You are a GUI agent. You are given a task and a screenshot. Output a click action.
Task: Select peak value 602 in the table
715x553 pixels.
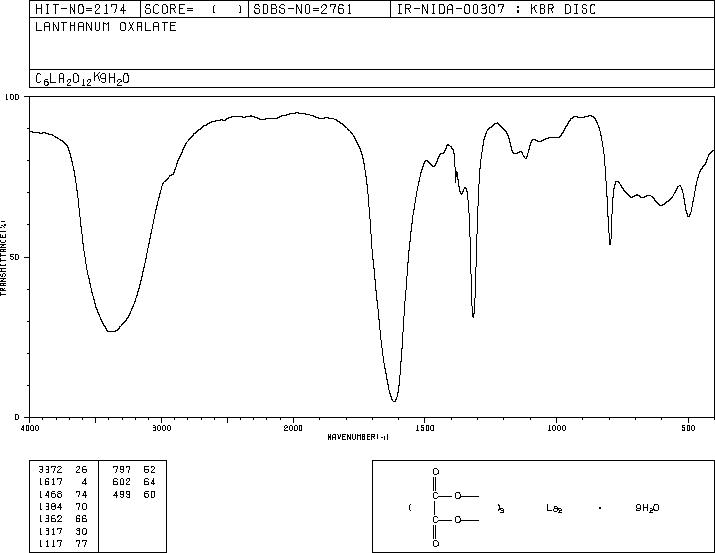(x=122, y=482)
